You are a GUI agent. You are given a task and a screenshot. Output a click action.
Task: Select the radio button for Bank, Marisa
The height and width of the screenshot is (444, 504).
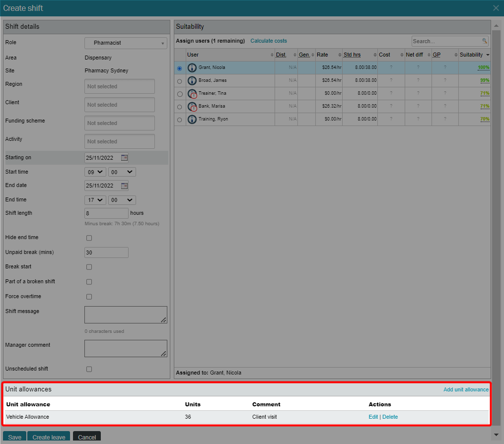click(x=179, y=107)
